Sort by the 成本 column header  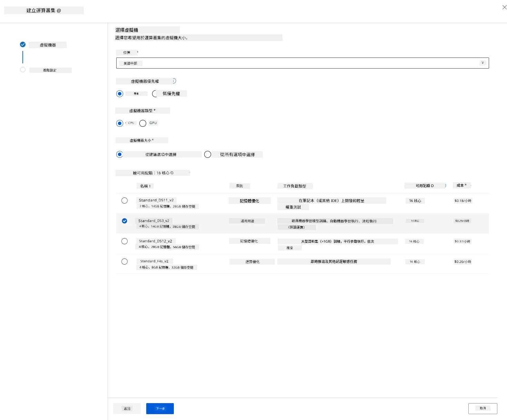click(x=461, y=185)
